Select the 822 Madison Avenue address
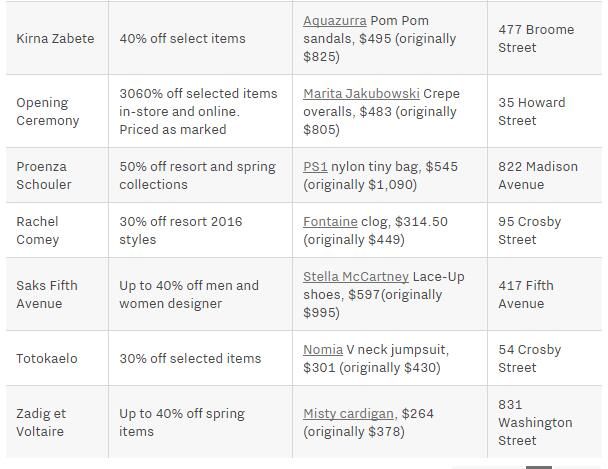 tap(538, 176)
